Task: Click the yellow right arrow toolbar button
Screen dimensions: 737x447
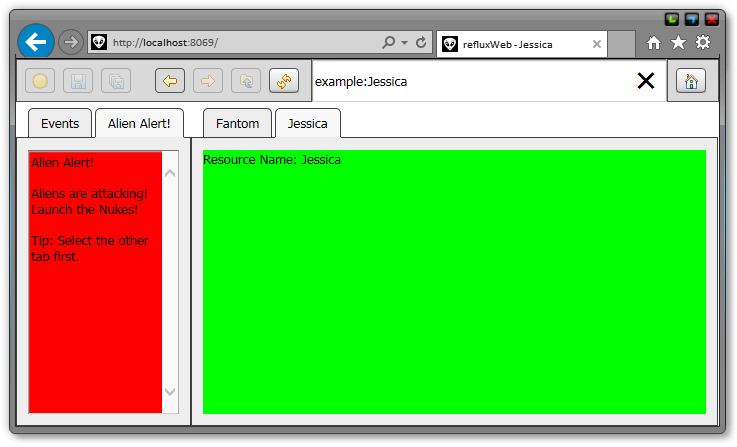Action: [208, 81]
